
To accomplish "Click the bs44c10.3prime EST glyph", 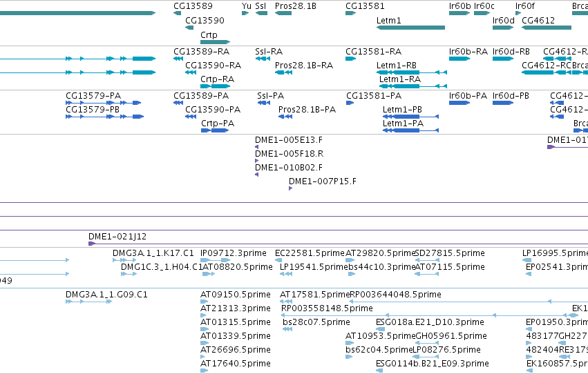I will tap(352, 274).
